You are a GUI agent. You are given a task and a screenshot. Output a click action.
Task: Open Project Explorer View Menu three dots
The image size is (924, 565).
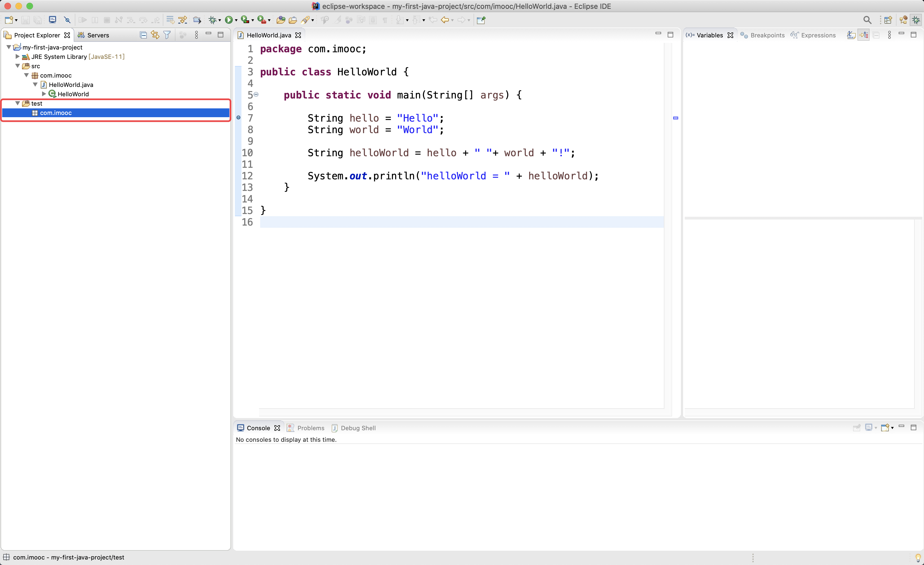(x=197, y=35)
